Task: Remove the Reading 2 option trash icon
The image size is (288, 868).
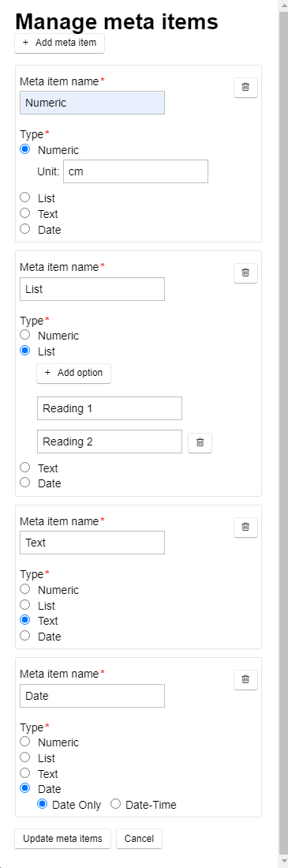Action: pos(200,442)
